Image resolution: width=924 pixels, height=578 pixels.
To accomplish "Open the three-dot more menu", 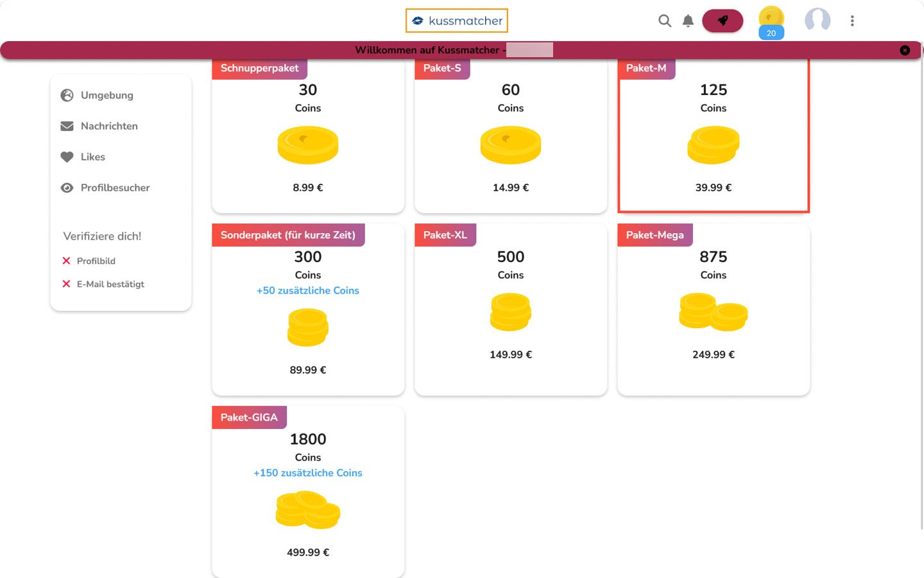I will [852, 21].
